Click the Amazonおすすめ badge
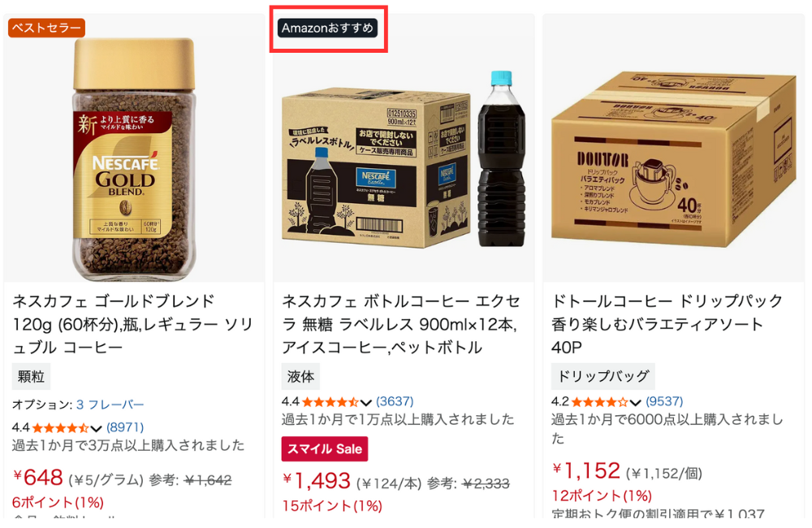This screenshot has height=528, width=812. click(x=327, y=28)
